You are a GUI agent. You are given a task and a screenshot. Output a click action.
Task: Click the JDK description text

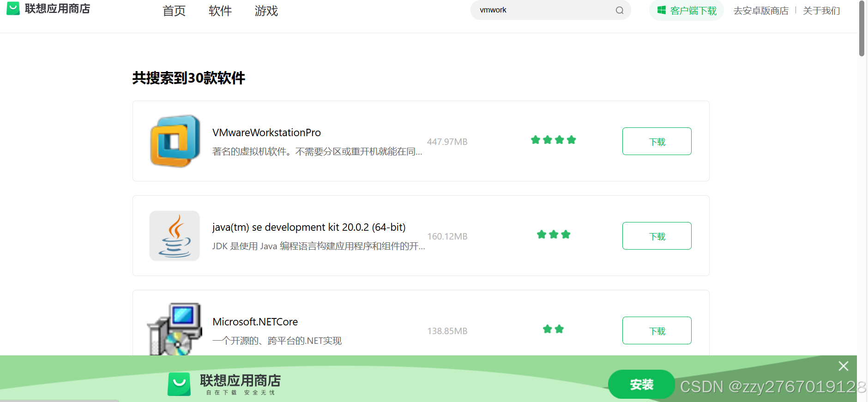319,246
